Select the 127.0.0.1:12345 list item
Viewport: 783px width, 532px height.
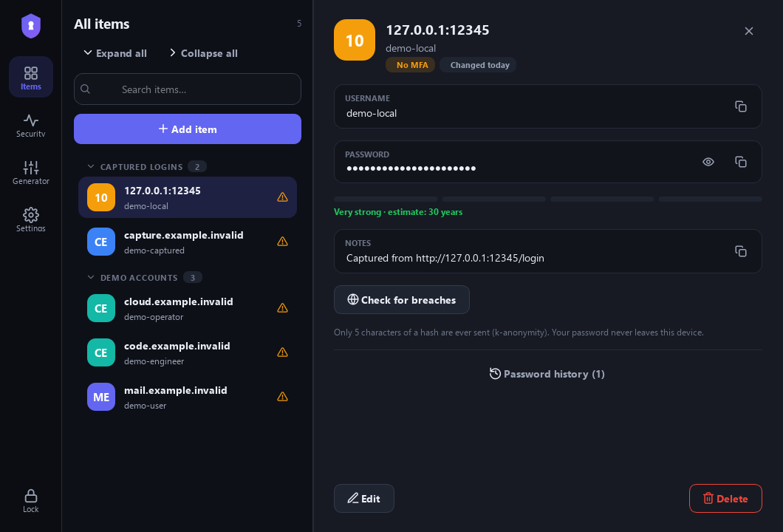pos(188,197)
